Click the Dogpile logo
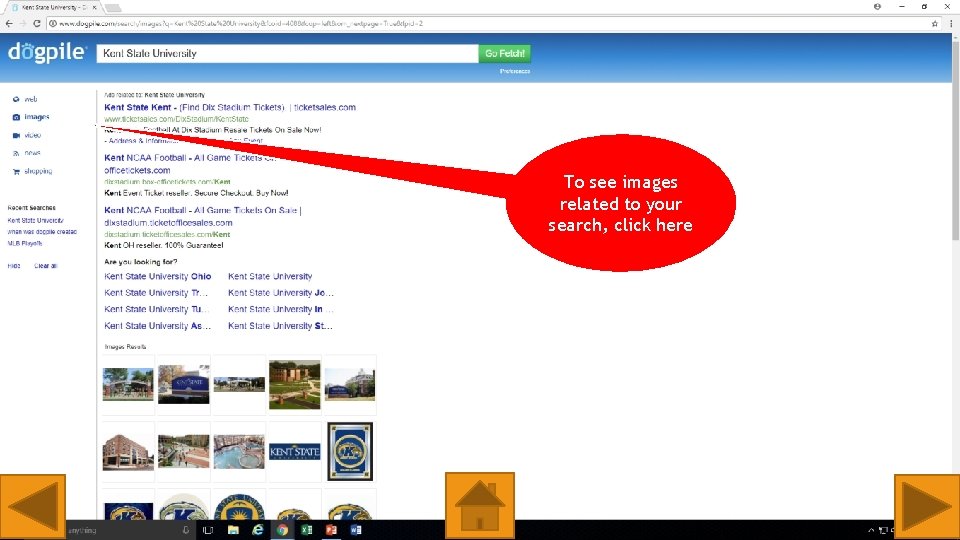 tap(47, 52)
